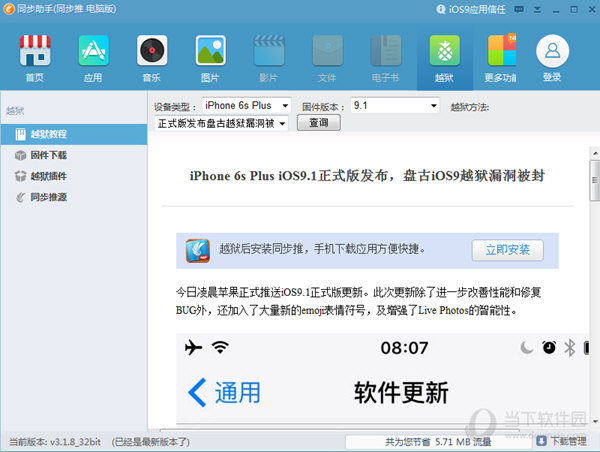The height and width of the screenshot is (452, 600).
Task: Click the article title iPhone 6s Plus iOS9.1
Action: coord(367,176)
